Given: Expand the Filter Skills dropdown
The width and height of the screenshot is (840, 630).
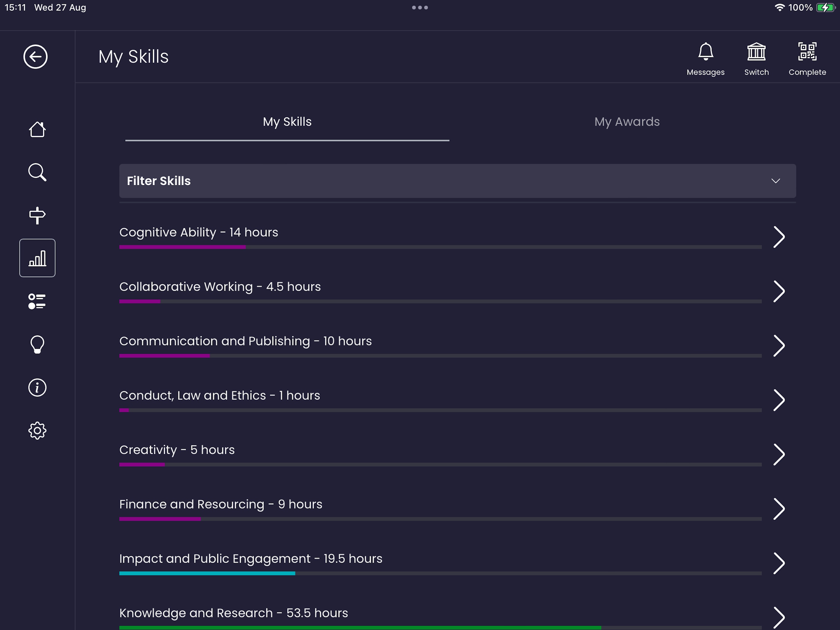Looking at the screenshot, I should click(x=458, y=181).
